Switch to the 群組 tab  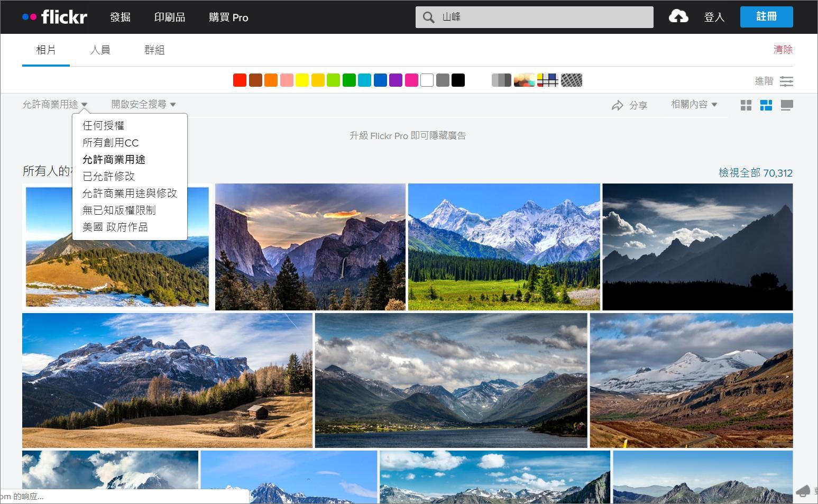tap(154, 50)
